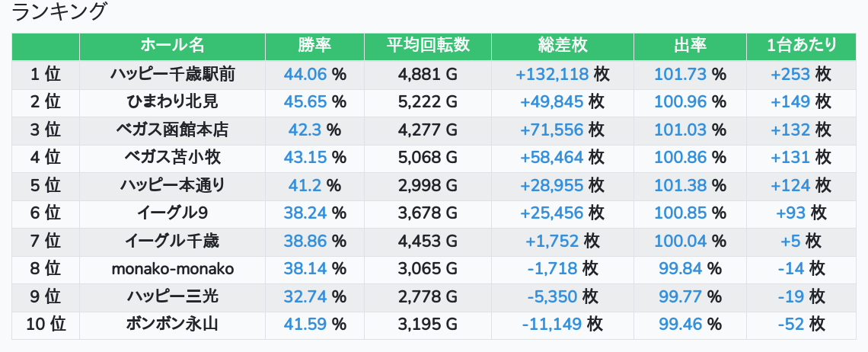Click the +132,118 total difference value
This screenshot has width=868, height=352.
tap(552, 74)
